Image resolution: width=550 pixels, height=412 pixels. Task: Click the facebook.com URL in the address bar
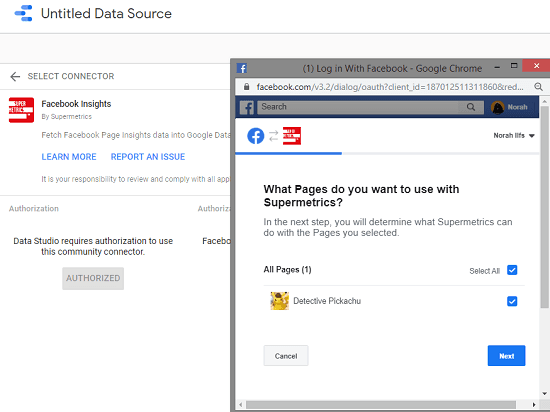pyautogui.click(x=390, y=87)
